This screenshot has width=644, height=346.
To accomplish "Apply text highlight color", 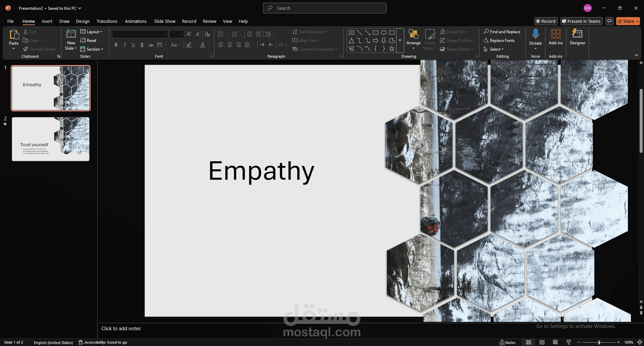I will [189, 45].
